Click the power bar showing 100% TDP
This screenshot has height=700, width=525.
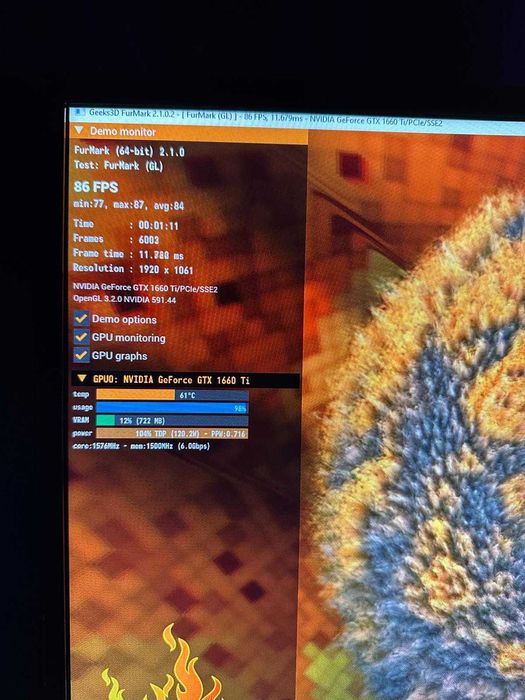coord(172,433)
